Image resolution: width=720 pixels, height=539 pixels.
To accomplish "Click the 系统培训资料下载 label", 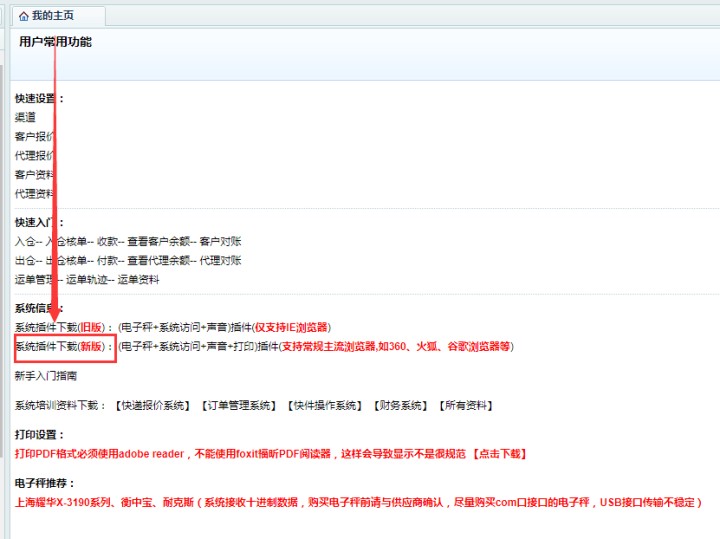I will pos(60,406).
